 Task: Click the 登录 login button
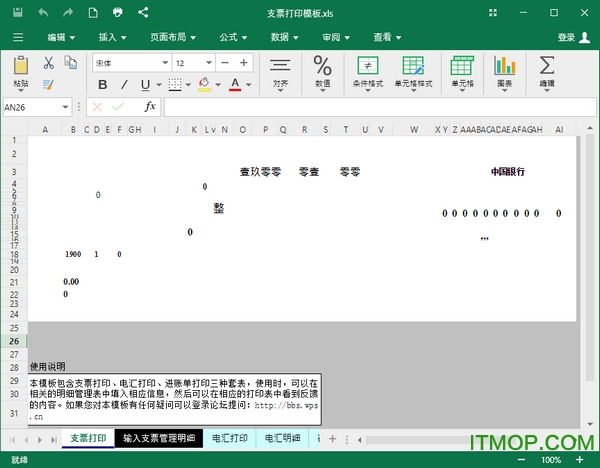tap(574, 37)
